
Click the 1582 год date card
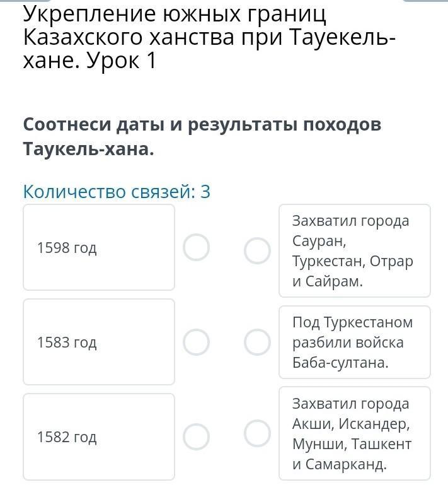[99, 437]
